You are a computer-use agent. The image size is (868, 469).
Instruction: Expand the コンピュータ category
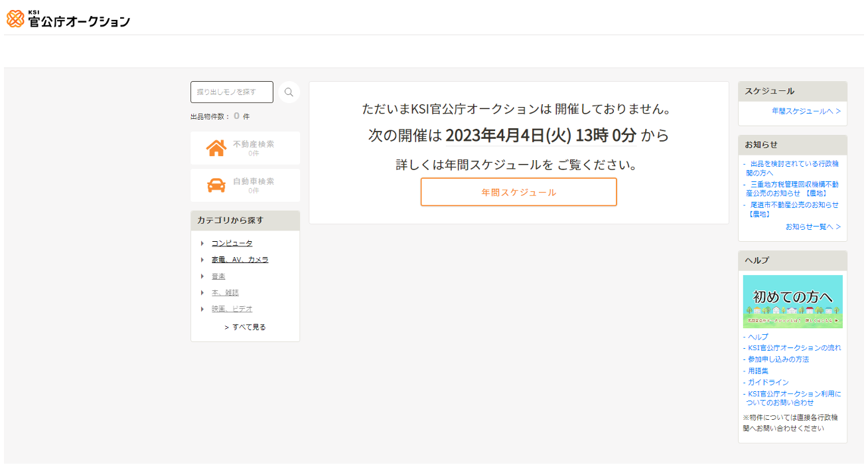tap(230, 243)
